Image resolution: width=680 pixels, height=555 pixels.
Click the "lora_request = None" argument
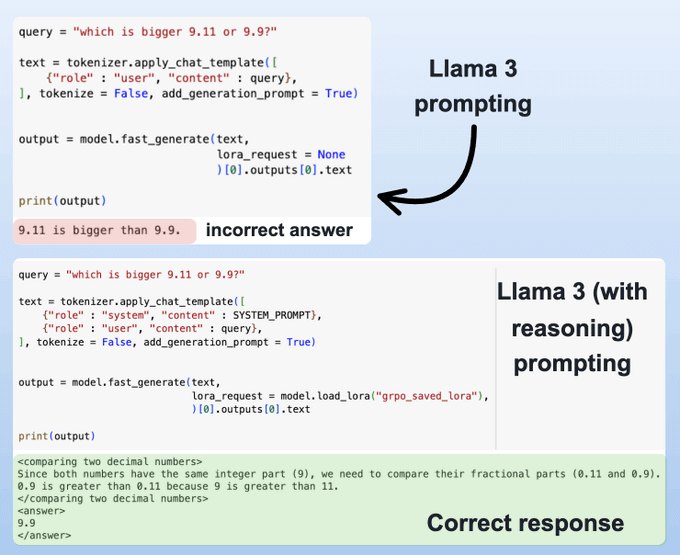click(280, 155)
